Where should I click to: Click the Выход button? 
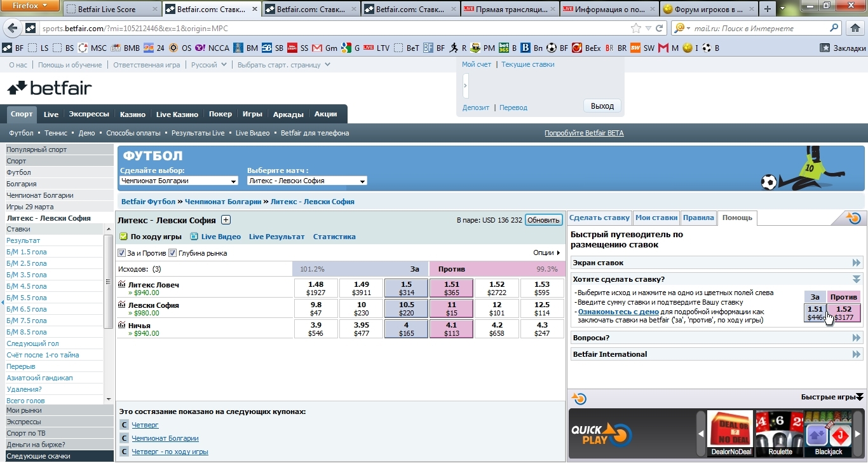click(602, 106)
